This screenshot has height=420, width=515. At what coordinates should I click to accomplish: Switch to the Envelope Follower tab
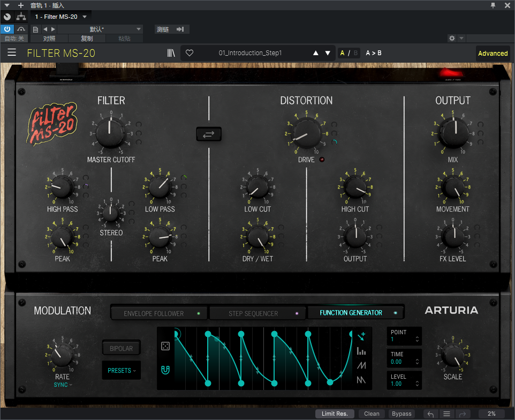(x=159, y=313)
